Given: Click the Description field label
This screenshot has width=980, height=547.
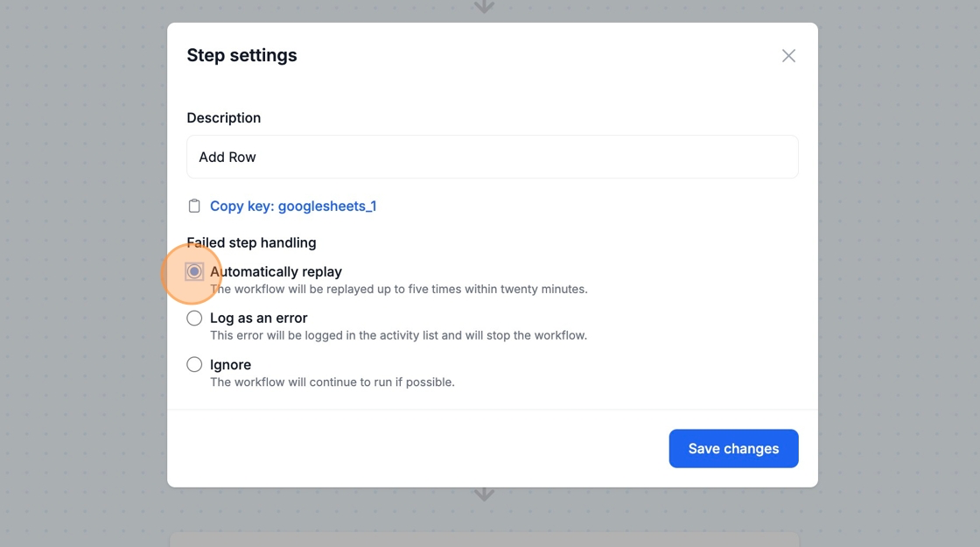Looking at the screenshot, I should (x=223, y=118).
